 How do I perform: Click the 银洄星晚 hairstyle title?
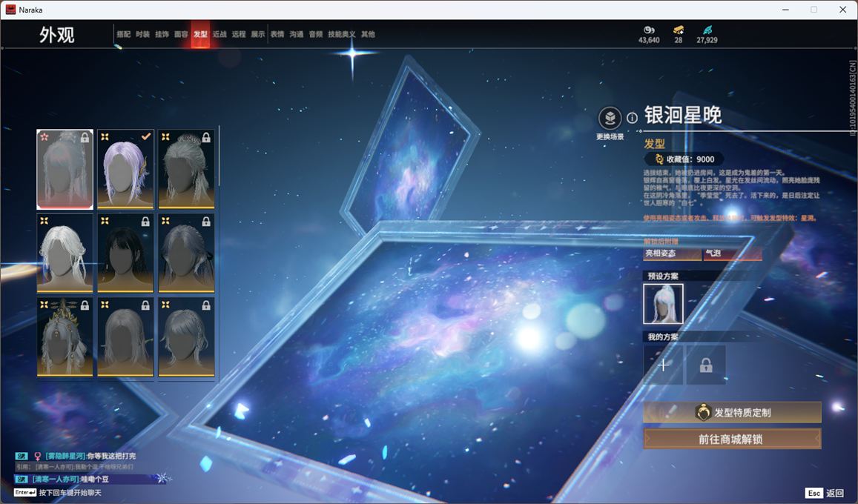[683, 116]
